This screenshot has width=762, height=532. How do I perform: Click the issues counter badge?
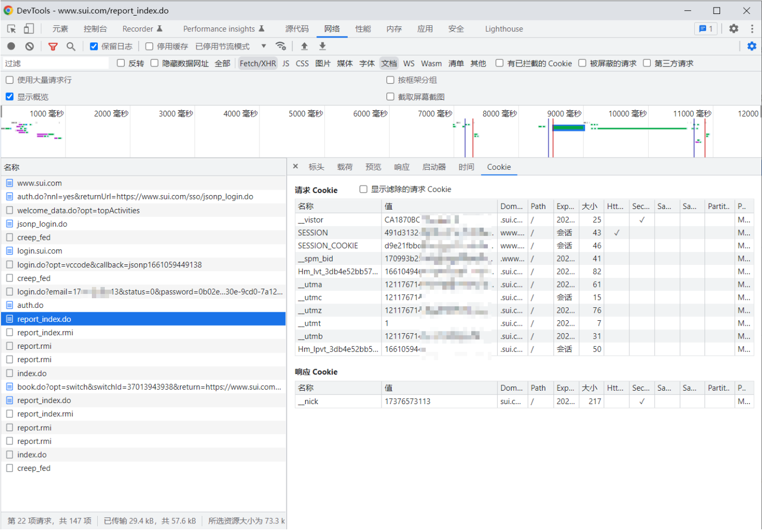706,29
